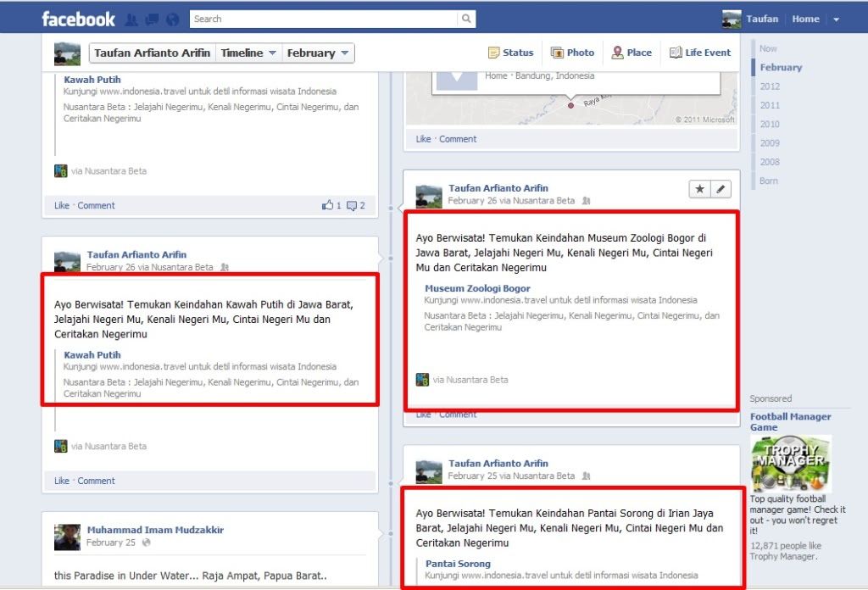
Task: Select the Place composer tab
Action: (x=632, y=53)
